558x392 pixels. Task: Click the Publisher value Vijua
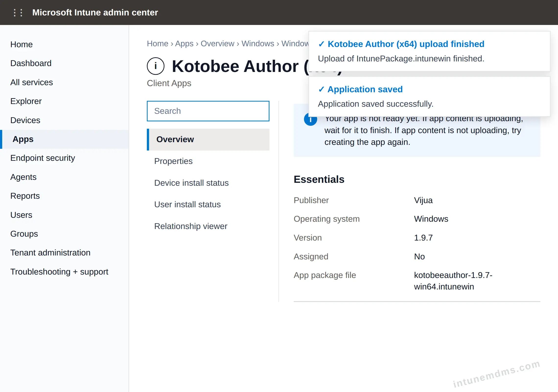coord(423,200)
